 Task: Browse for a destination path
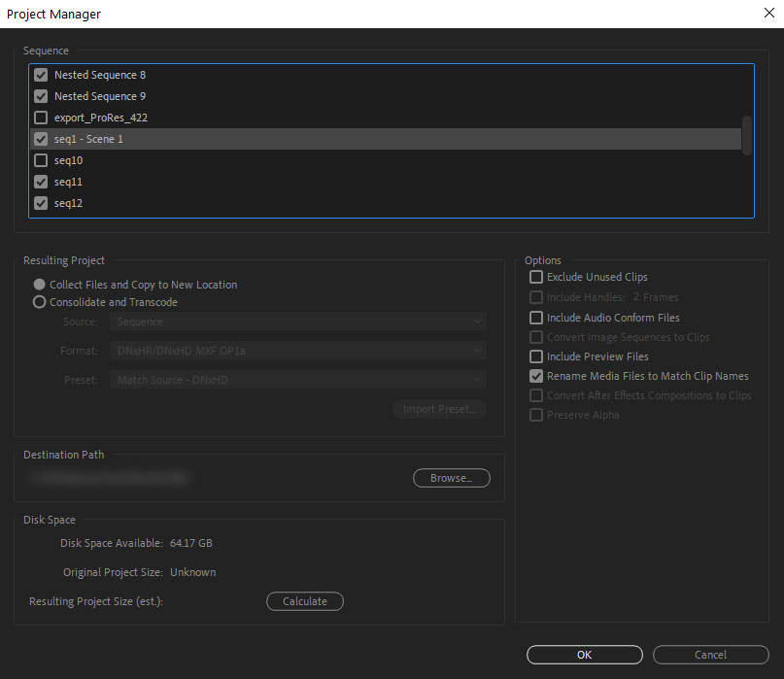451,477
